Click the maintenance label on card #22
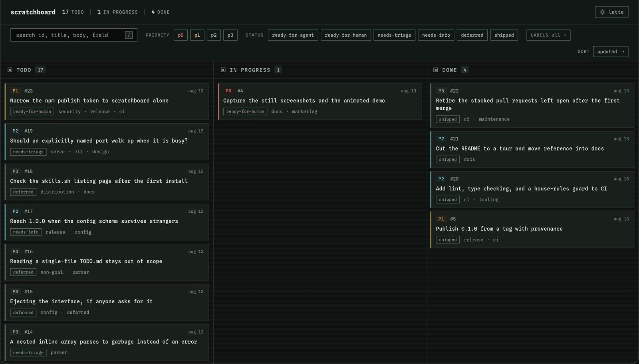This screenshot has height=364, width=639. coord(494,119)
